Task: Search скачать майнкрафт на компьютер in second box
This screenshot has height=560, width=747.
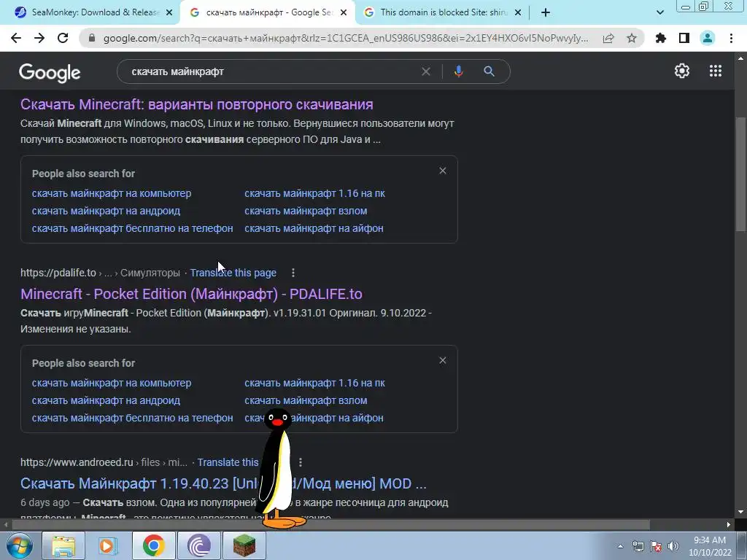Action: point(112,383)
